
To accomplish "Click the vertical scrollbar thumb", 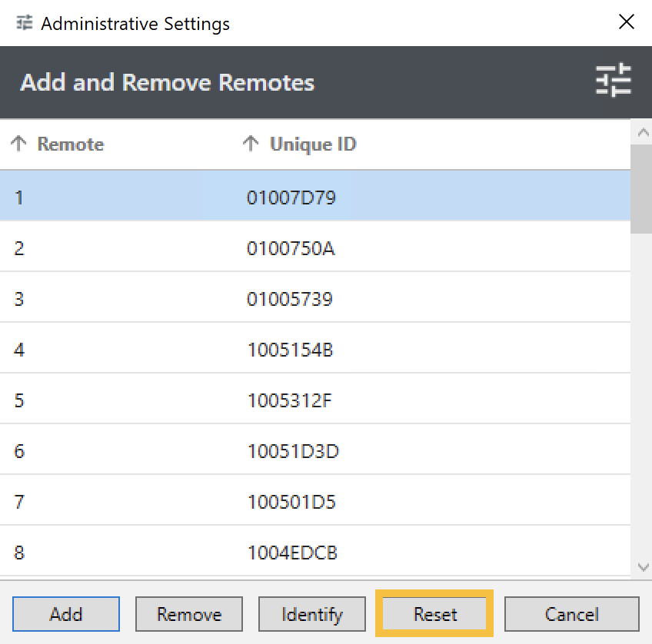I will click(640, 188).
